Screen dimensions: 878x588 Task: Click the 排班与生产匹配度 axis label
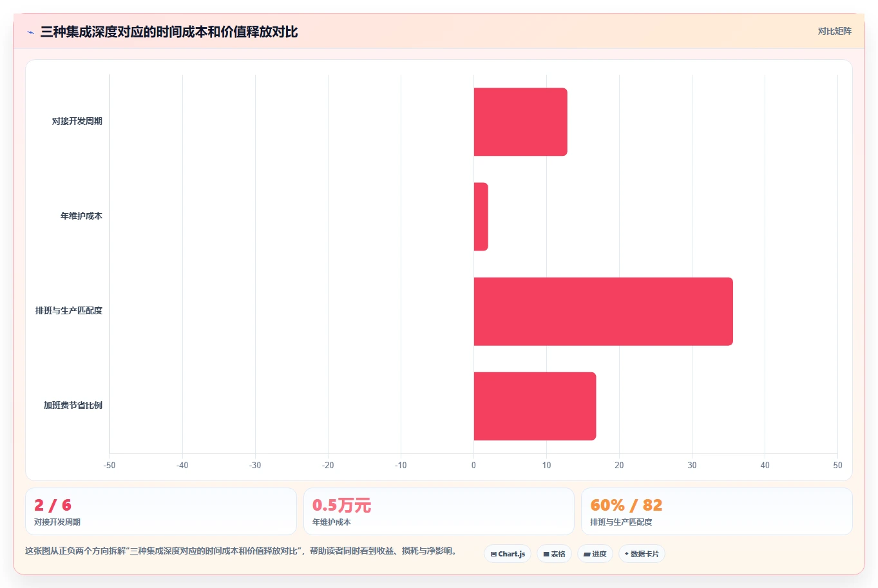(x=69, y=310)
